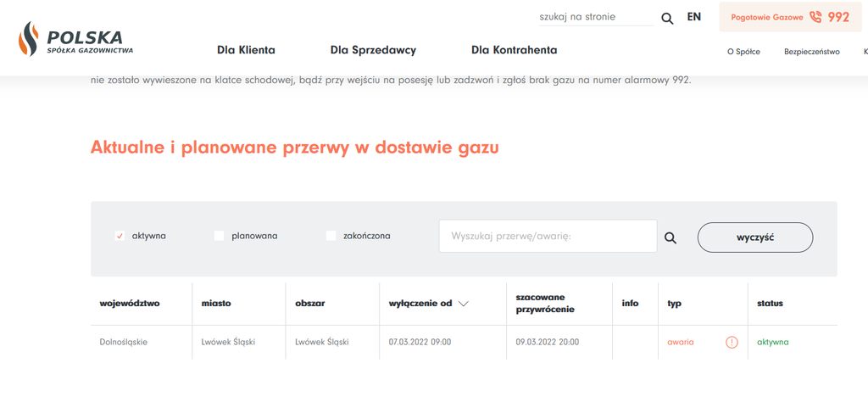Sort by wyłączenie od chevron arrow
868x402 pixels.
click(463, 304)
